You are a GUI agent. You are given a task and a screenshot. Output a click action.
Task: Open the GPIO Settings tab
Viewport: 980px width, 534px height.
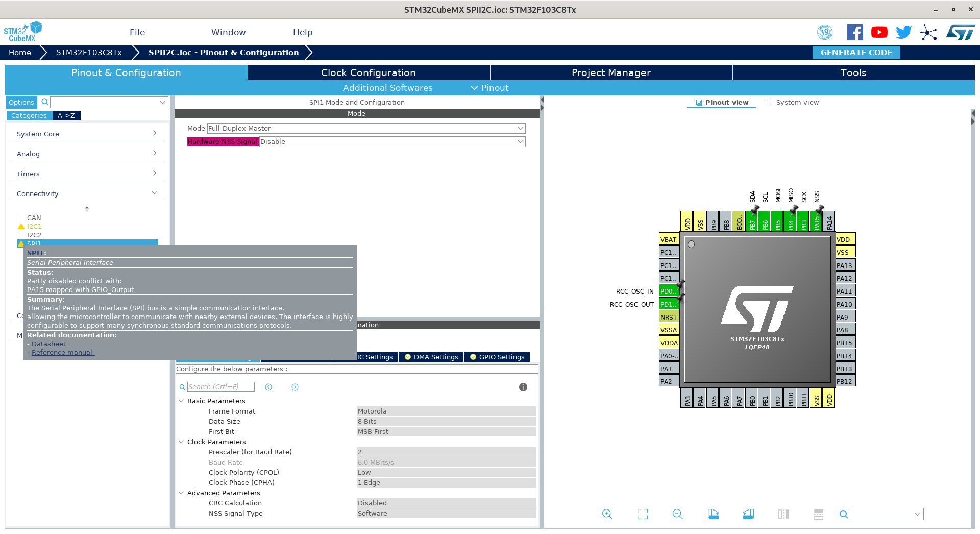tap(497, 357)
